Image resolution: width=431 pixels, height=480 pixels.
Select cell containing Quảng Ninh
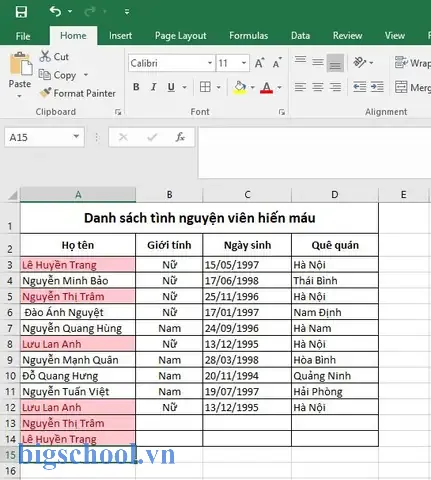coord(335,376)
